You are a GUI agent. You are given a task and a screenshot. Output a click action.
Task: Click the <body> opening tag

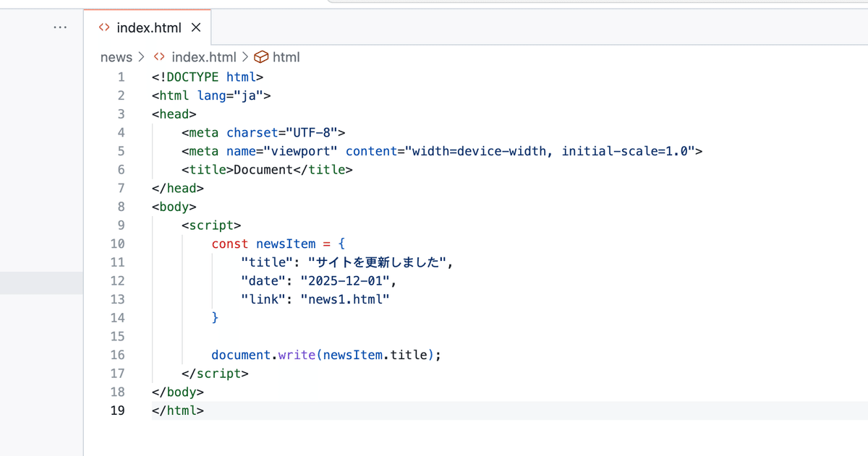(174, 207)
